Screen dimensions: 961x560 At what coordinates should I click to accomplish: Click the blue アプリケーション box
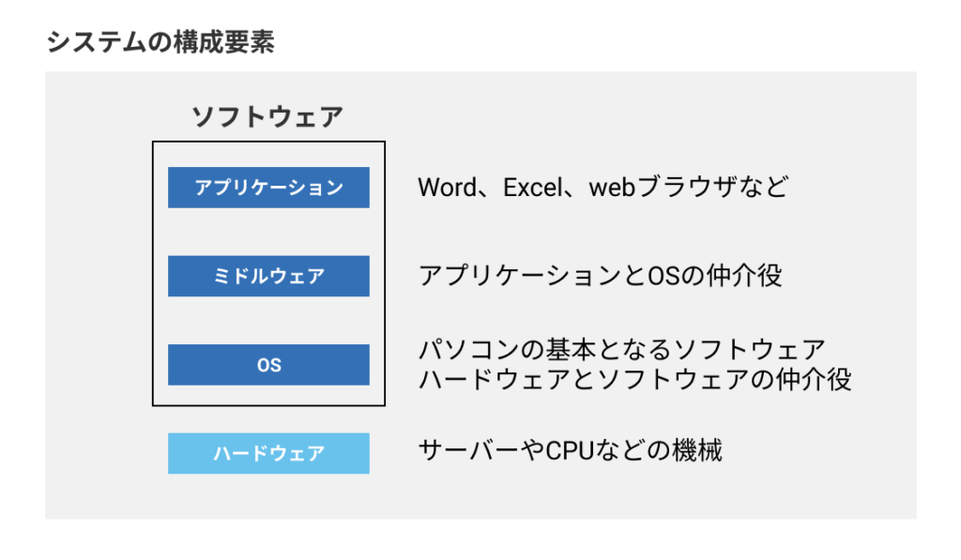(x=268, y=188)
